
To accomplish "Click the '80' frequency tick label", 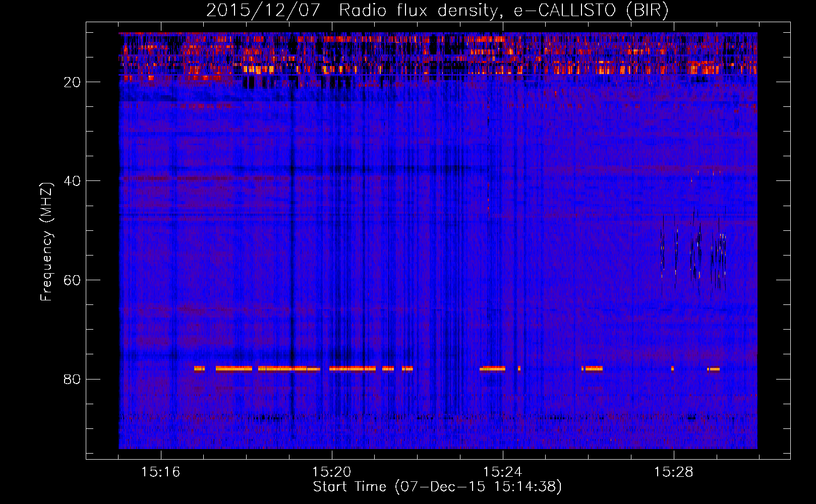I will coord(73,379).
